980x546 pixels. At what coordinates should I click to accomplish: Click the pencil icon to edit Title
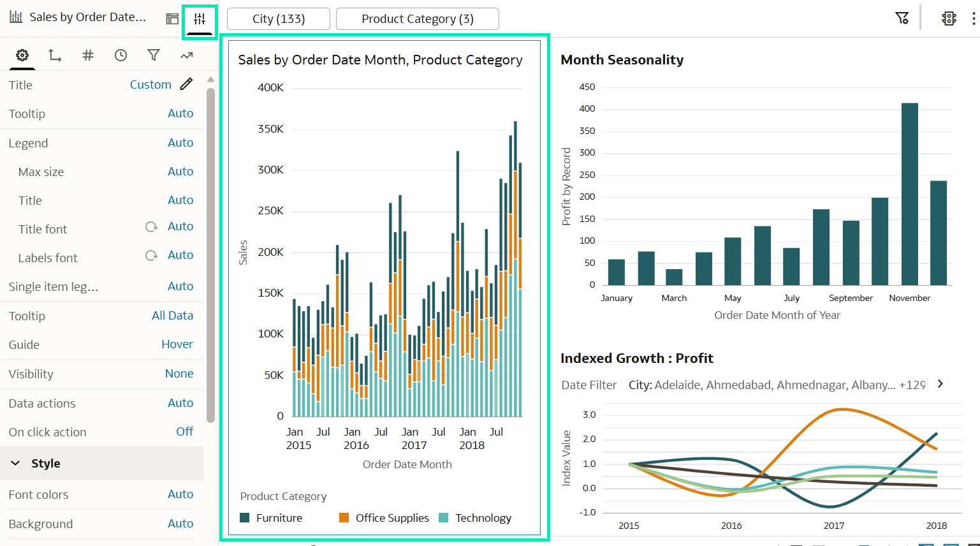coord(186,84)
